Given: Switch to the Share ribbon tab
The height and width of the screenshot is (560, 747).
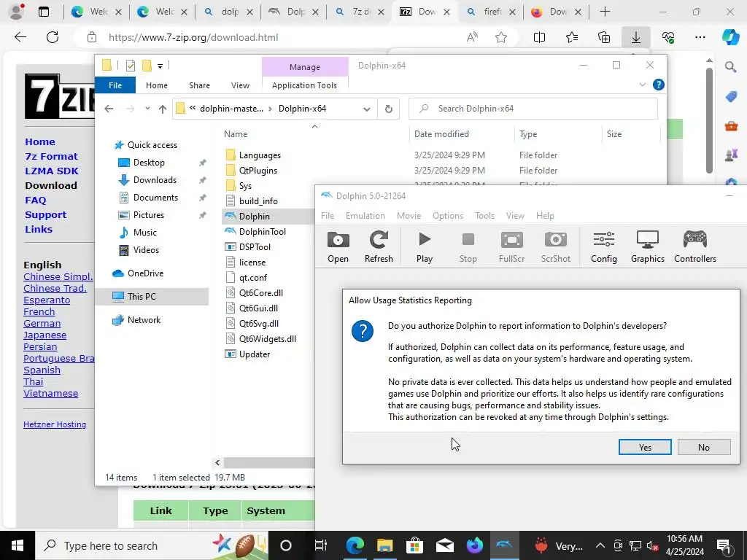Looking at the screenshot, I should point(199,85).
